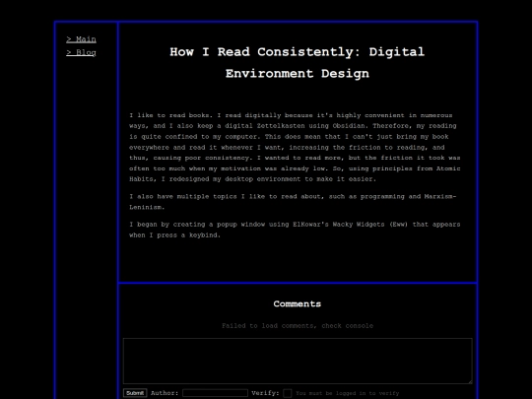Viewport: 532px width, 399px height.
Task: Click the 'Failed to load comments' message
Action: tap(298, 326)
